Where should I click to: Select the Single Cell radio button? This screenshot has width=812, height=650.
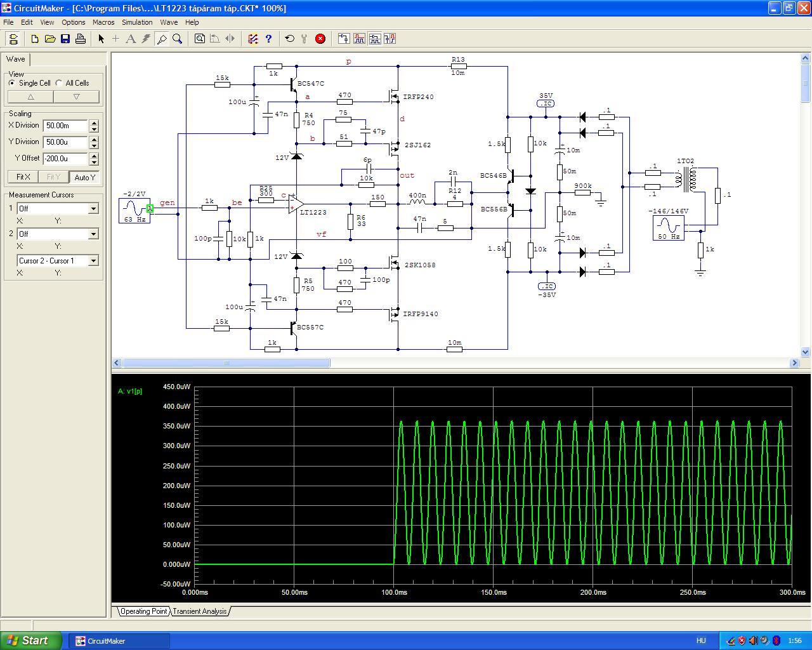pos(12,83)
